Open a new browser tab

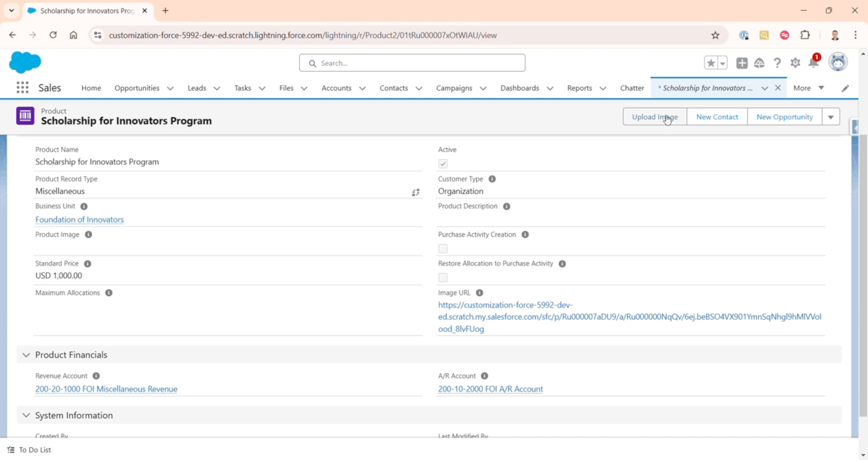click(165, 11)
